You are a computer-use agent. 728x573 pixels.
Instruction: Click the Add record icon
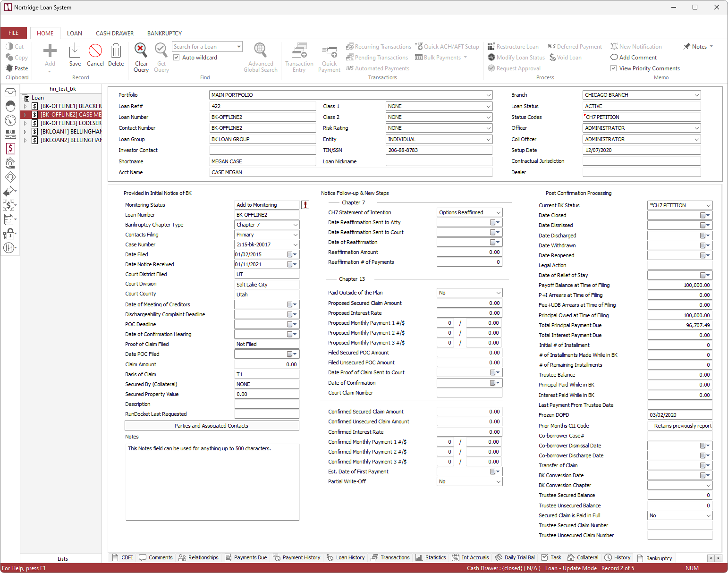[x=50, y=51]
